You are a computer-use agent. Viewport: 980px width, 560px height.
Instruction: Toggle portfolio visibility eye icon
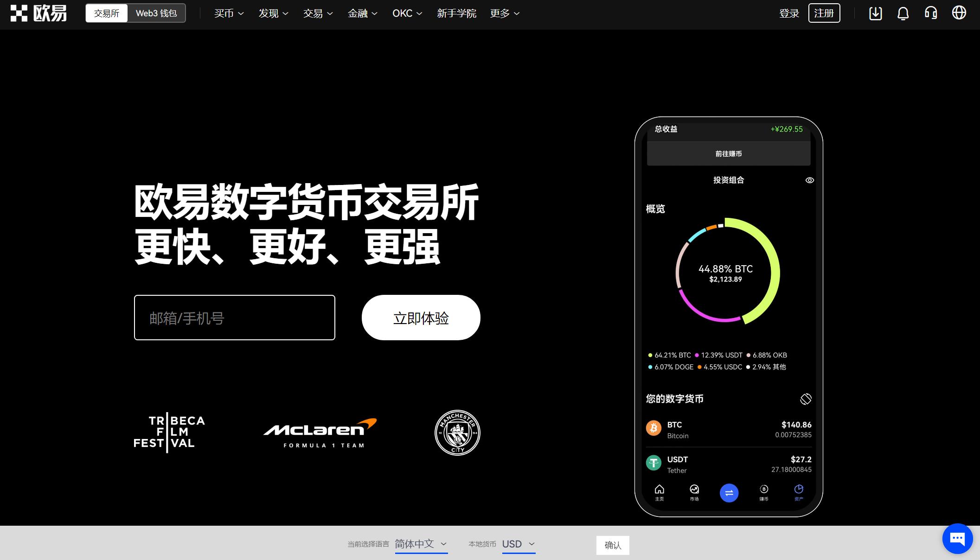810,180
